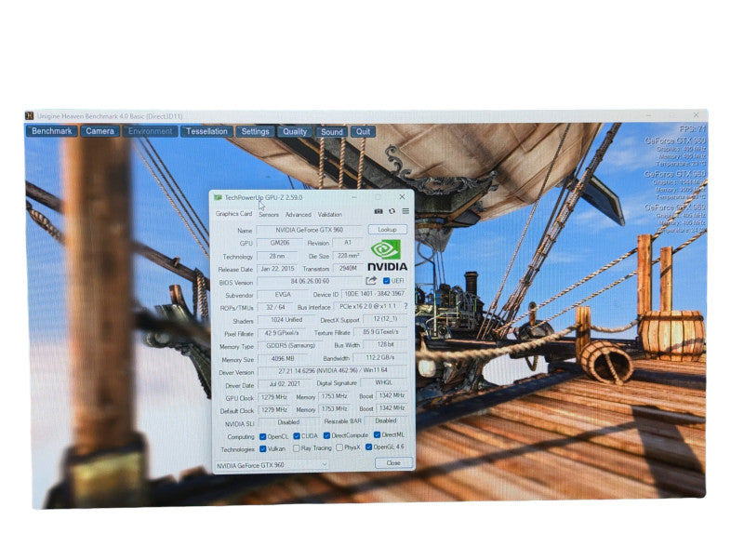Click the Bus Width value 128 bit

pos(385,345)
